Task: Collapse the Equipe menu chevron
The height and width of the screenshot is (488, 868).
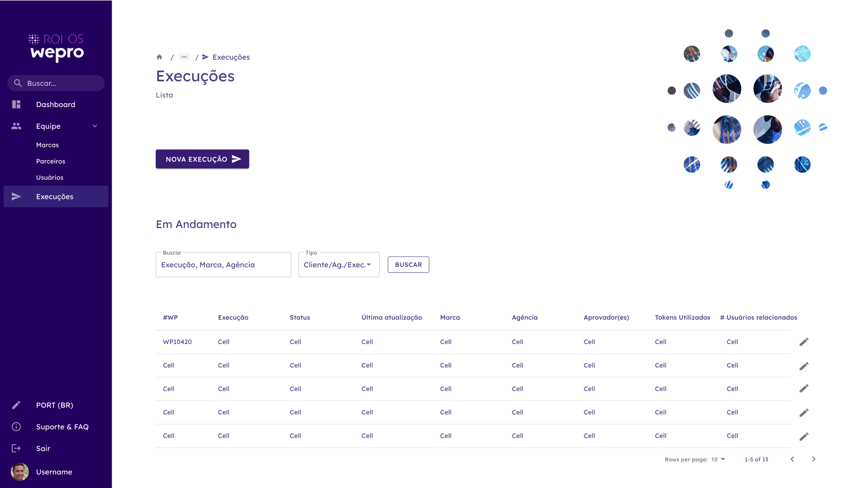Action: tap(95, 126)
